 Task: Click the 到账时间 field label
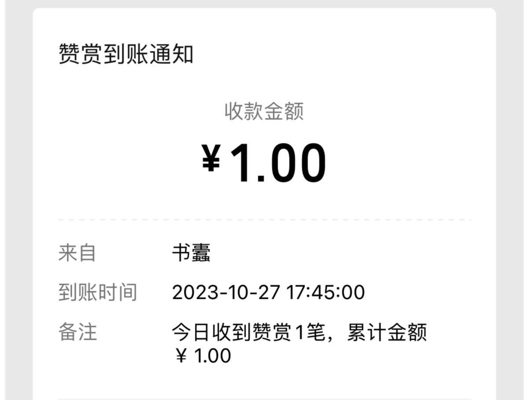click(97, 293)
